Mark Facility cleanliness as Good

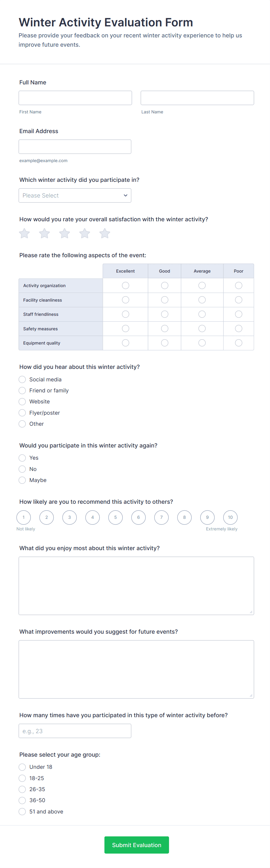[x=164, y=300]
